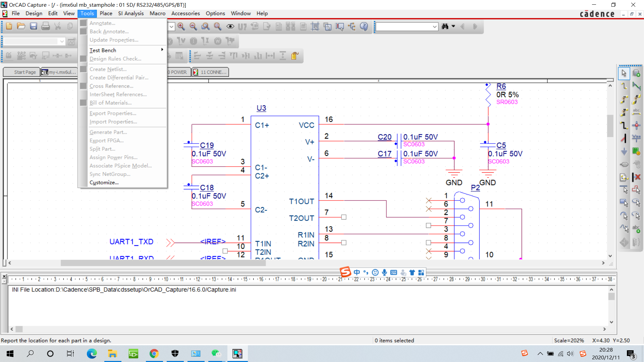
Task: Toggle snap to grid icon
Action: point(315,26)
